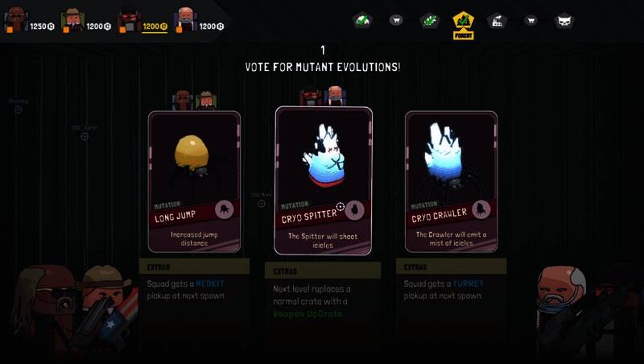Click the Weapon Upgrade extras text
The height and width of the screenshot is (364, 644).
click(308, 313)
